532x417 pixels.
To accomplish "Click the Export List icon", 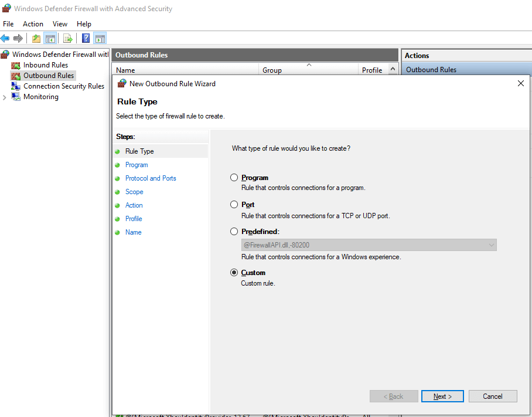I will [67, 38].
